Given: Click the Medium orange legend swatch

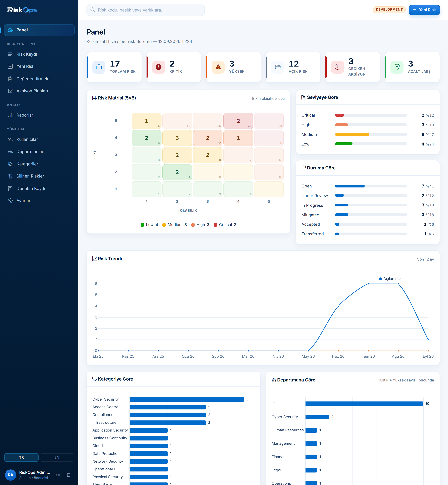Looking at the screenshot, I should click(164, 225).
